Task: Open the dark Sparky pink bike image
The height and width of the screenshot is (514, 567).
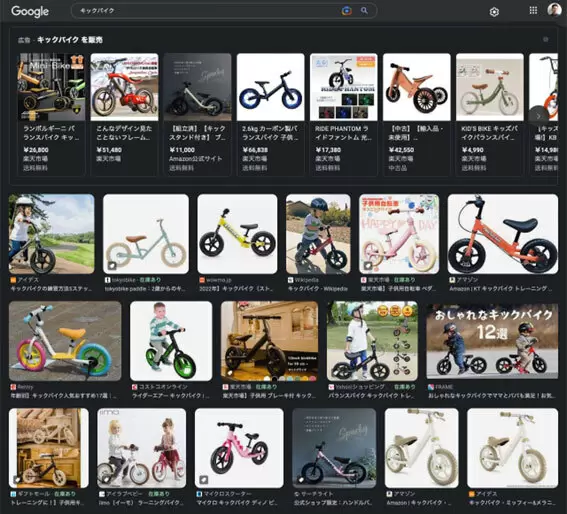Action: 334,448
